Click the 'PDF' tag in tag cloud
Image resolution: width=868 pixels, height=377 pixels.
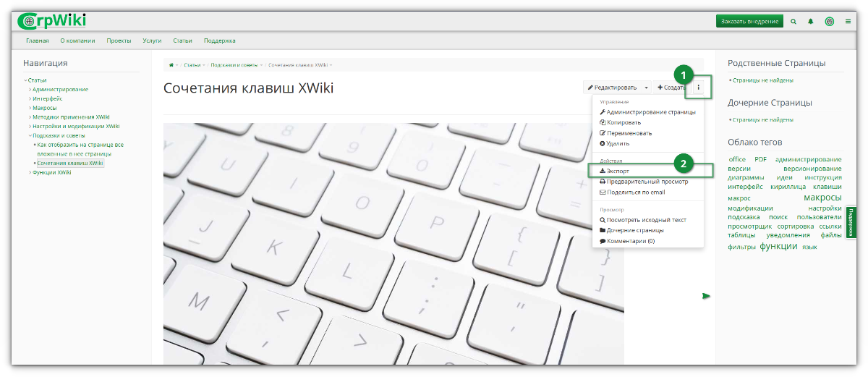pyautogui.click(x=760, y=159)
